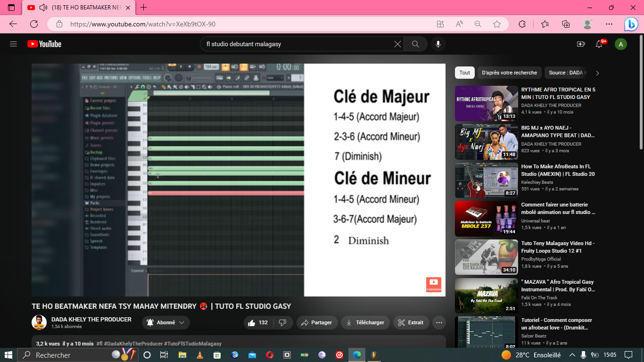Mute the tab using the speaker icon

[43, 8]
